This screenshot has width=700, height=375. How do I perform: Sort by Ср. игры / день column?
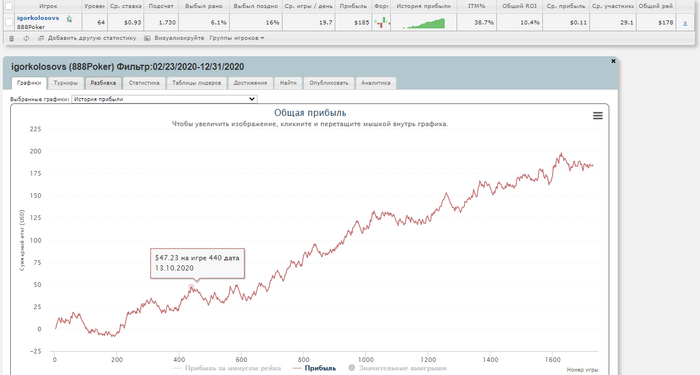308,6
